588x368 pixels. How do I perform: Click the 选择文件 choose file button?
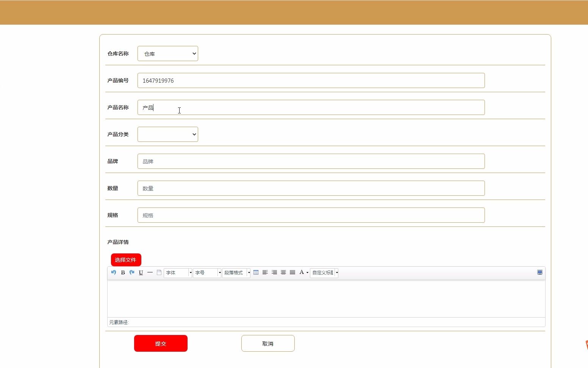[x=126, y=260]
